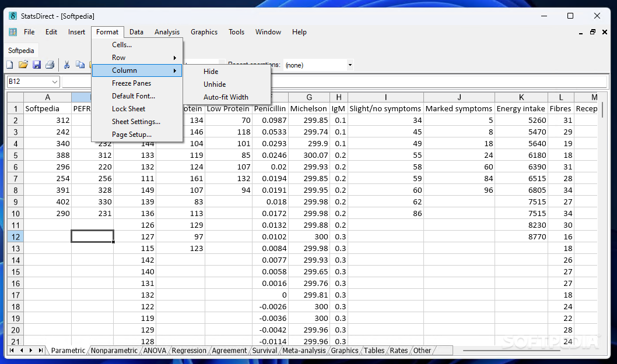Select Default Font... menu entry
This screenshot has height=364, width=617.
click(x=137, y=96)
